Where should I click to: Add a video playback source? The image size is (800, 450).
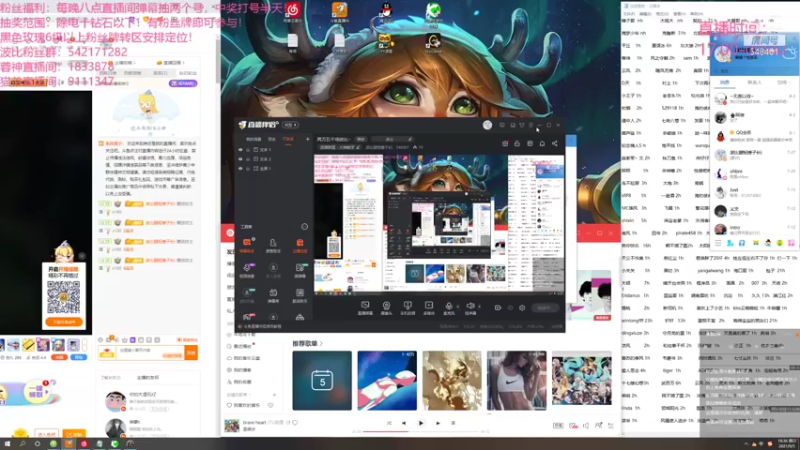(429, 308)
